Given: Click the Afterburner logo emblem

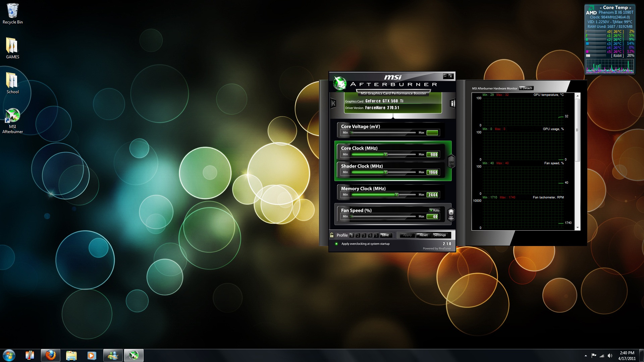Looking at the screenshot, I should [x=340, y=83].
